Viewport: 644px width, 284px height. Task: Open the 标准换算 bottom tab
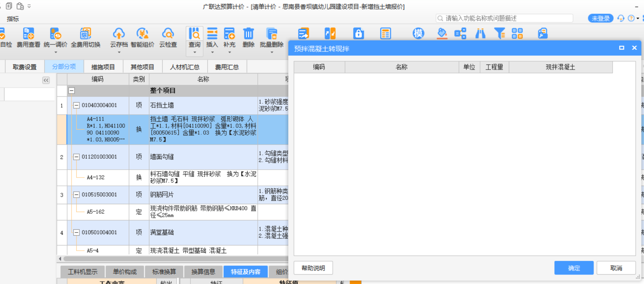point(164,272)
